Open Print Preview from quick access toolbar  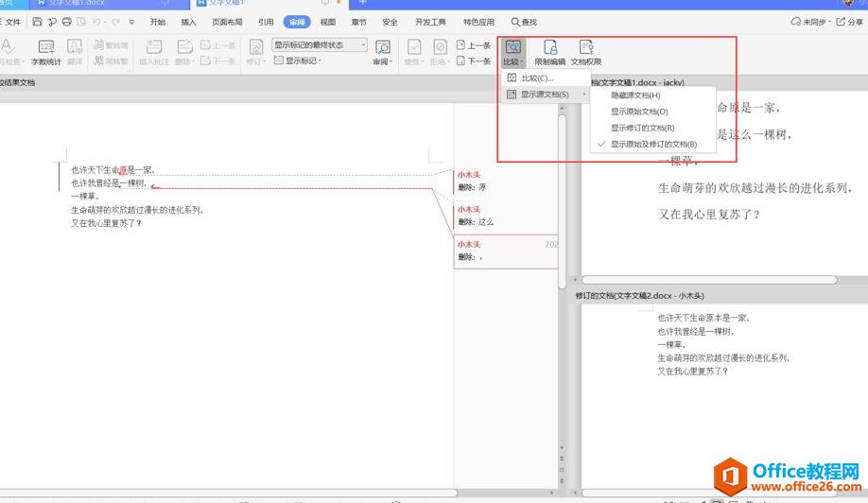[x=81, y=22]
